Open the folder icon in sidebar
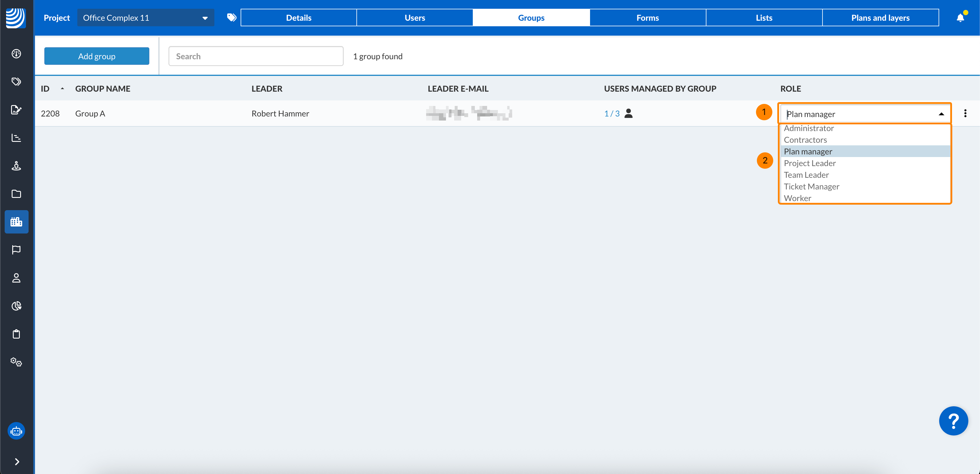The height and width of the screenshot is (474, 980). pos(16,194)
